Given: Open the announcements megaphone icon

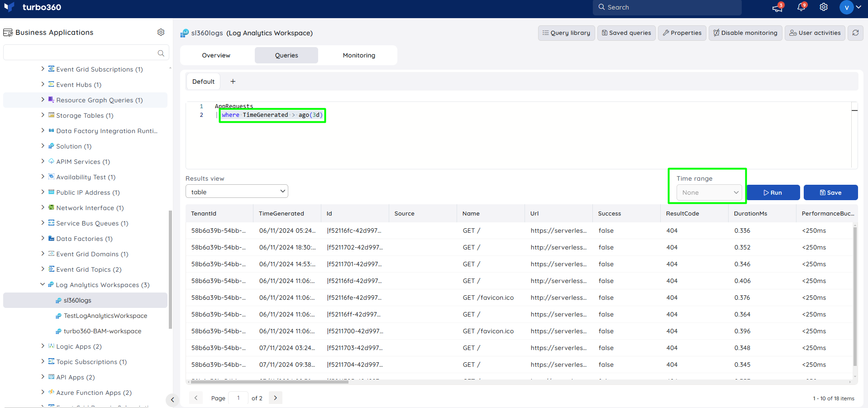Looking at the screenshot, I should coord(777,8).
